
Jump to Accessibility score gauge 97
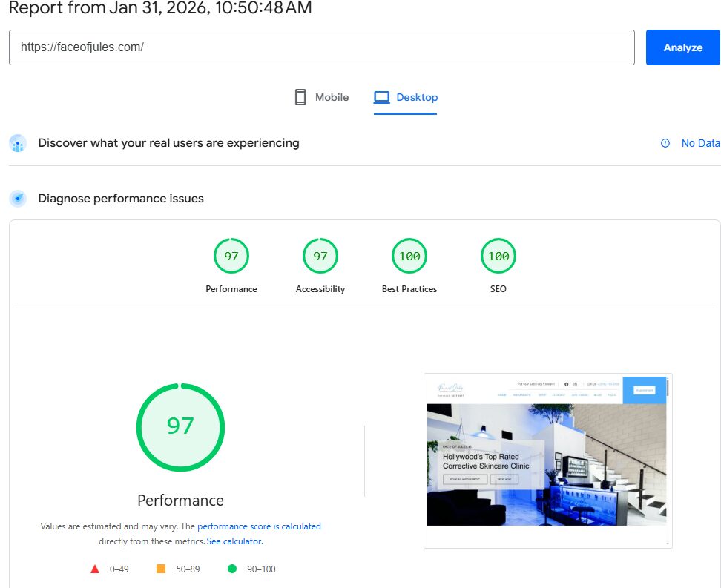(x=320, y=257)
